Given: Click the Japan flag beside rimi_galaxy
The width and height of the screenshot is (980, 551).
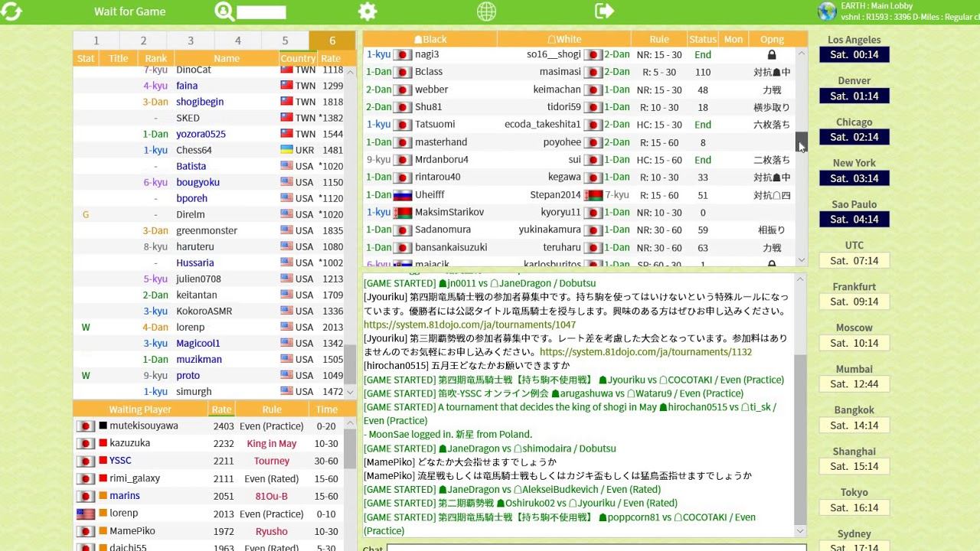Looking at the screenshot, I should (x=85, y=479).
